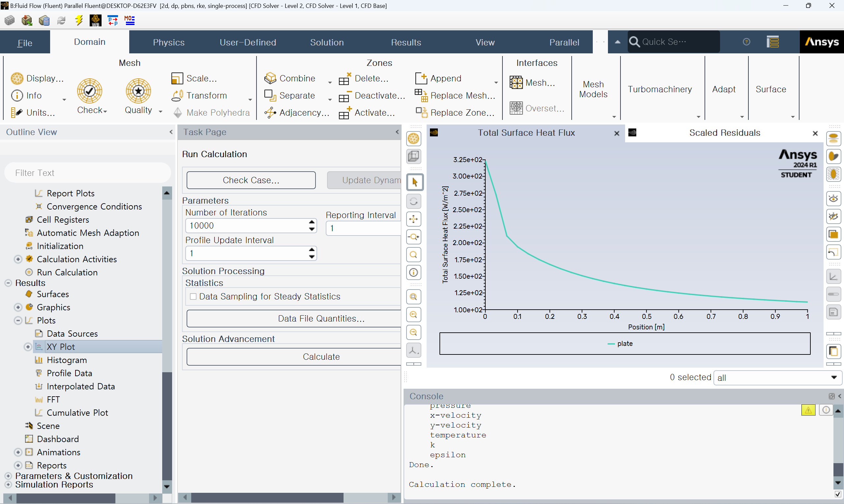Image resolution: width=844 pixels, height=504 pixels.
Task: Close the Total Surface Heat Flux tab
Action: pyautogui.click(x=617, y=133)
